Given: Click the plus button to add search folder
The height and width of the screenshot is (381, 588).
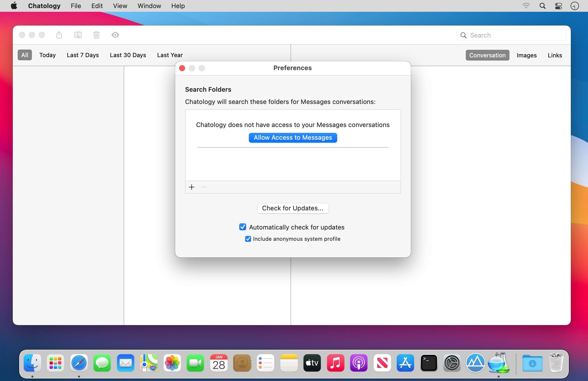Looking at the screenshot, I should coord(191,187).
